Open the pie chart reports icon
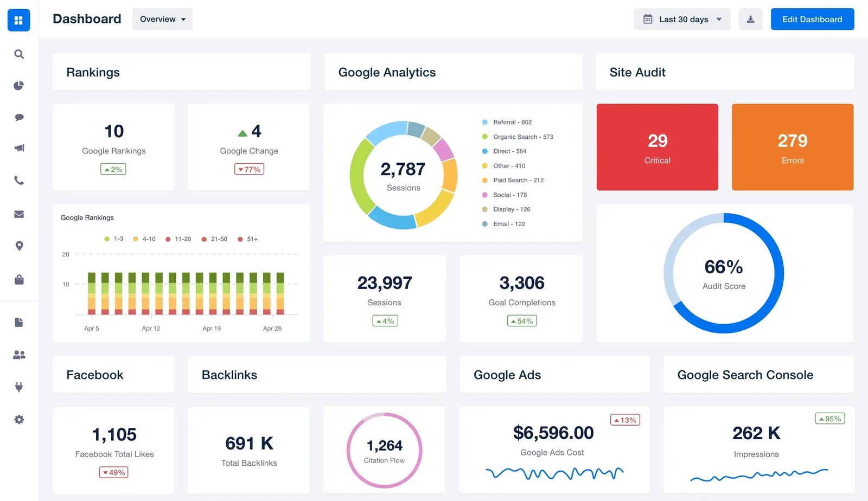The height and width of the screenshot is (501, 868). [x=19, y=86]
